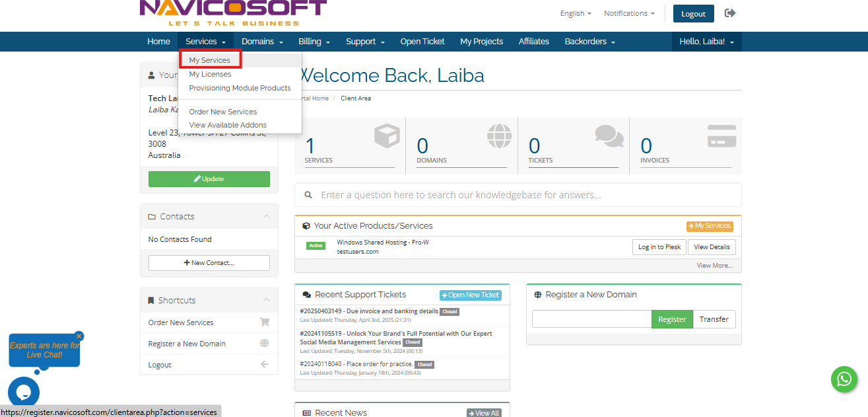
Task: Choose Order New Services in dropdown menu
Action: (222, 112)
